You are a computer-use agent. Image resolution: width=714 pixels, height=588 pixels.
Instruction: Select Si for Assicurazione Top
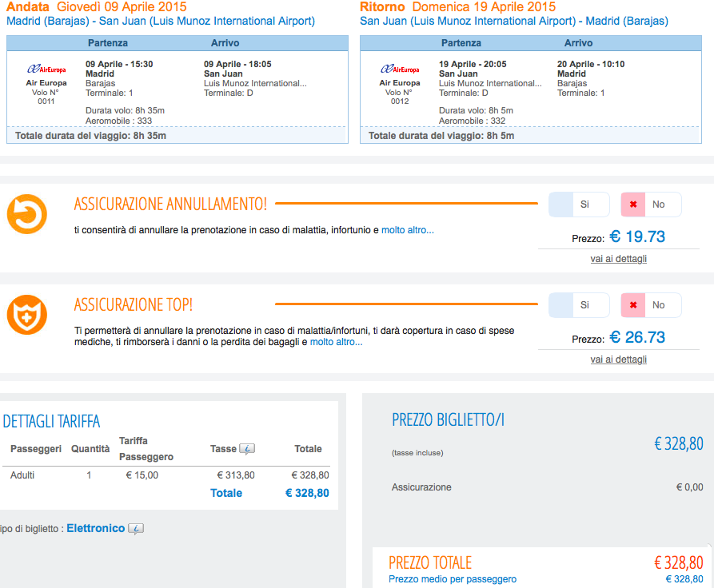579,305
